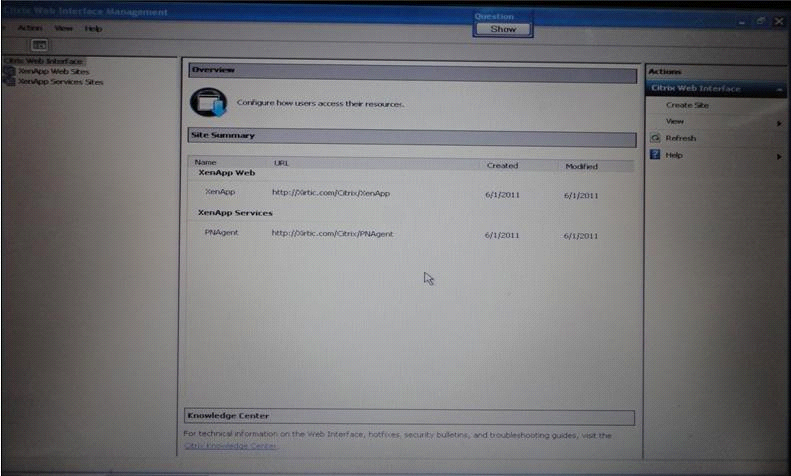Viewport: 791px width, 476px height.
Task: Click Help in the Actions pane
Action: (x=674, y=155)
